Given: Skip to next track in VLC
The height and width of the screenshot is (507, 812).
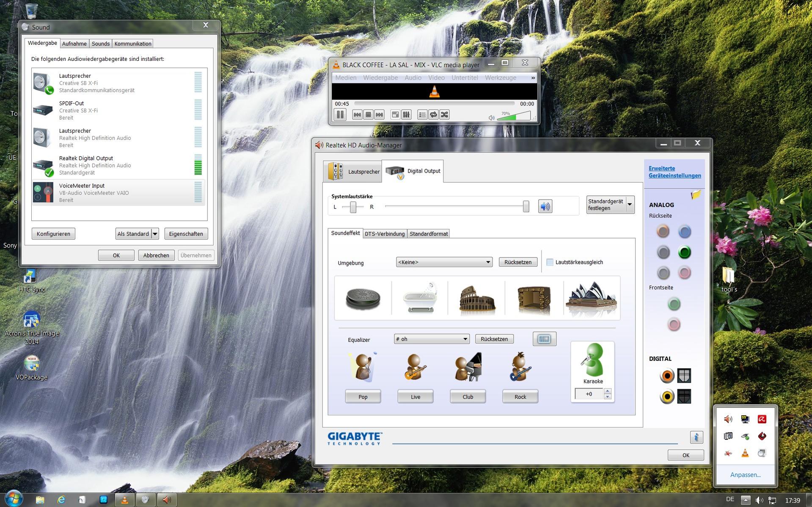Looking at the screenshot, I should tap(379, 115).
